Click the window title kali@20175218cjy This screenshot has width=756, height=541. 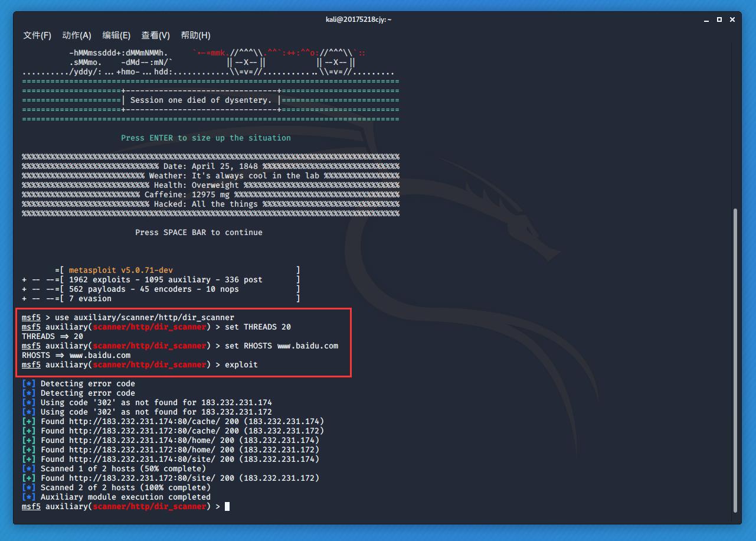coord(358,19)
